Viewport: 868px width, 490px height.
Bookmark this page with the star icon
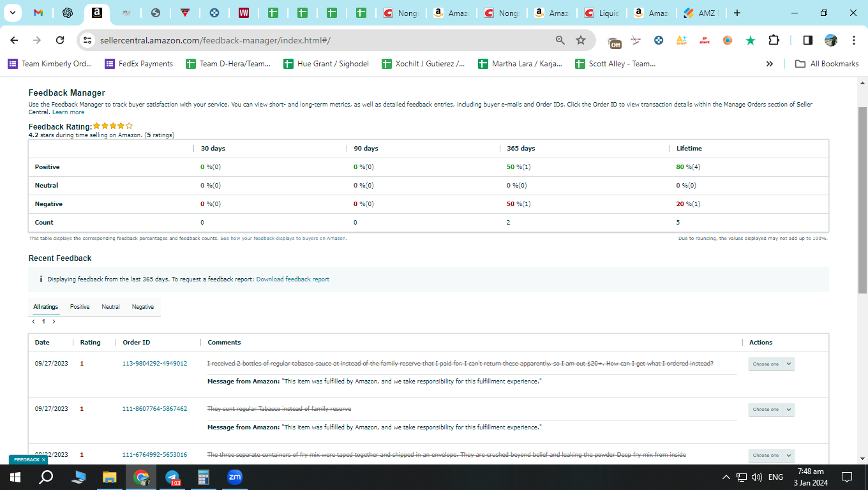[x=581, y=40]
